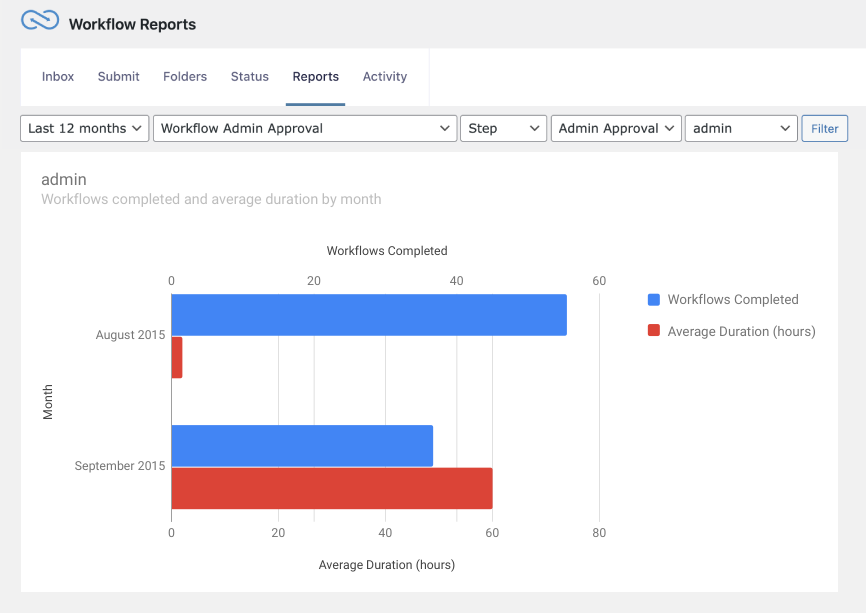Expand the Step category dropdown
866x613 pixels.
503,129
